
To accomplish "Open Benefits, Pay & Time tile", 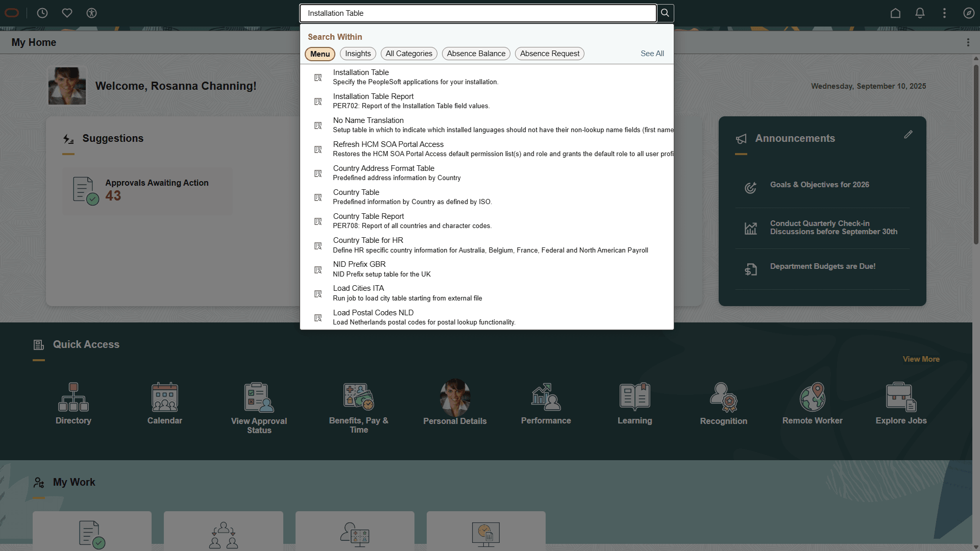I will [358, 408].
